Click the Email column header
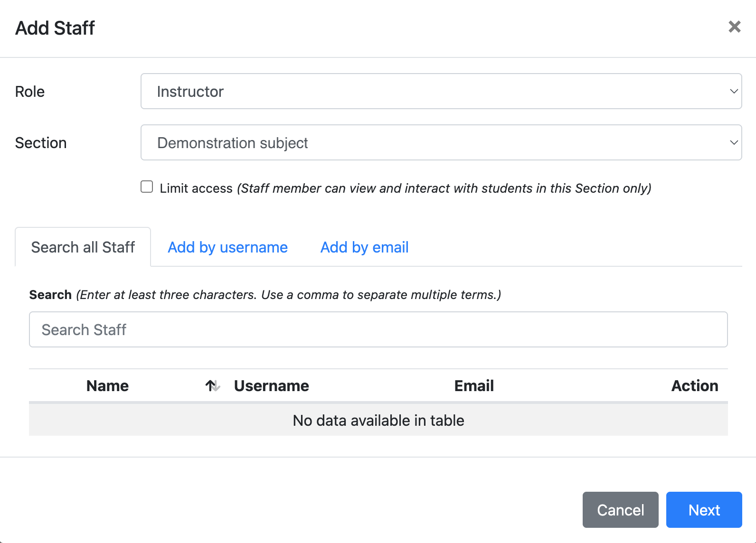 pyautogui.click(x=474, y=385)
